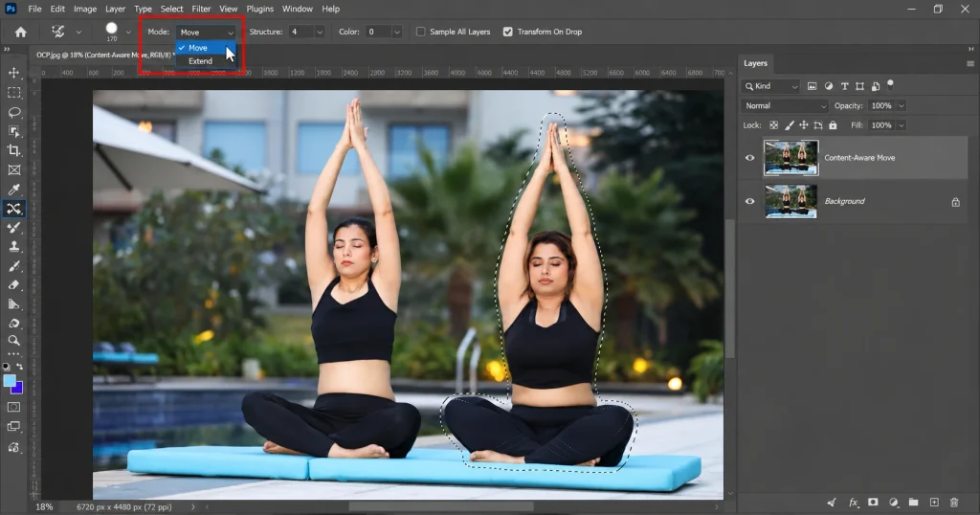Select the Clone Stamp tool
This screenshot has width=980, height=515.
(x=13, y=247)
